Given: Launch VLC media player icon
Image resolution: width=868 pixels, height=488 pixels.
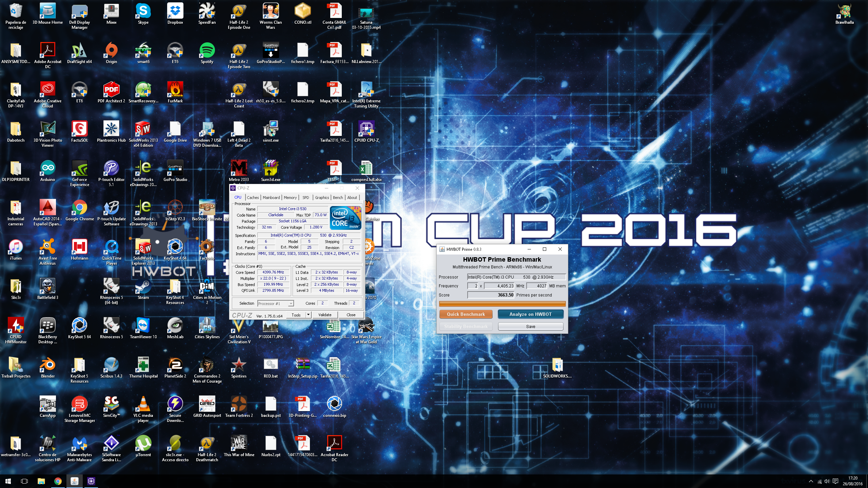Looking at the screenshot, I should click(143, 409).
